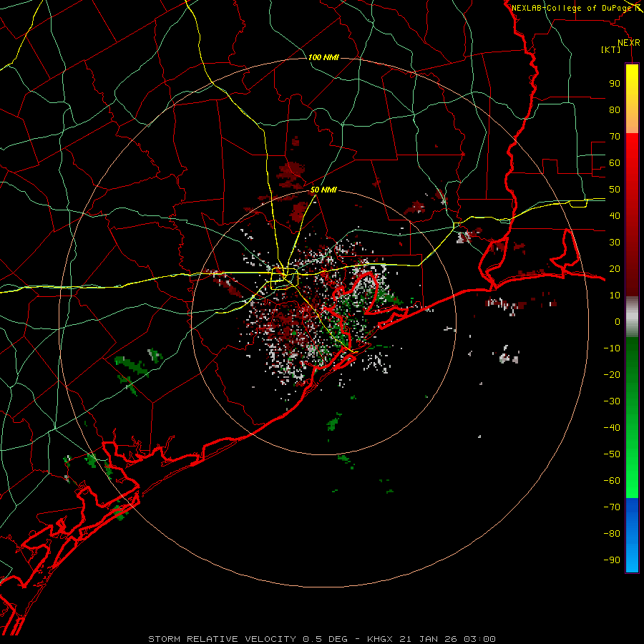Click the [KT] units label
Screen dimensions: 644x644
(x=611, y=49)
